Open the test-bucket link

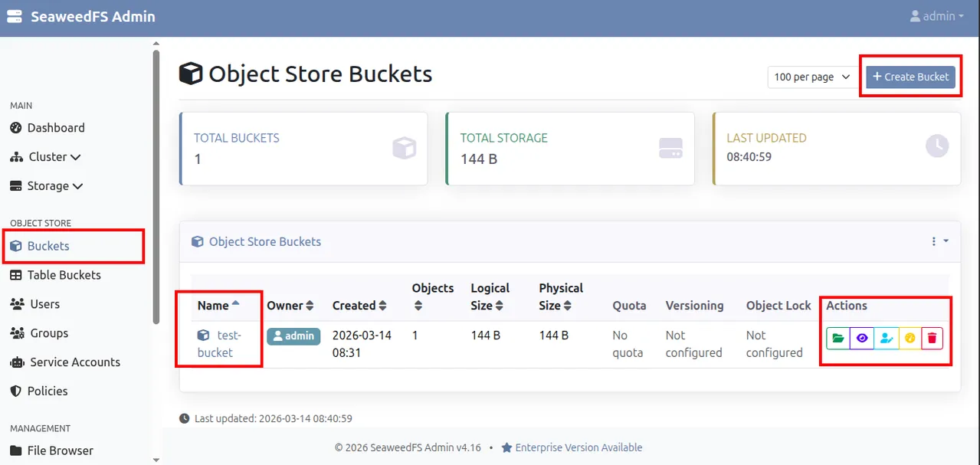pyautogui.click(x=219, y=344)
